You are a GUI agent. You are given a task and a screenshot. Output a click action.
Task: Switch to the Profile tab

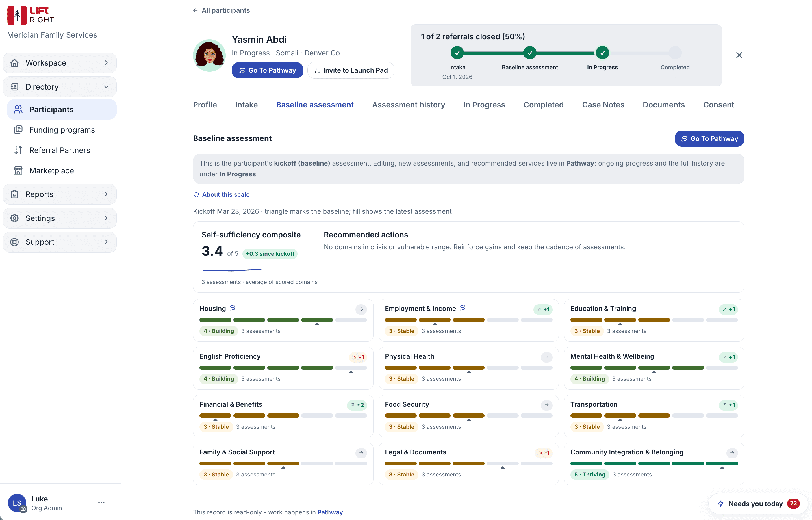tap(205, 105)
